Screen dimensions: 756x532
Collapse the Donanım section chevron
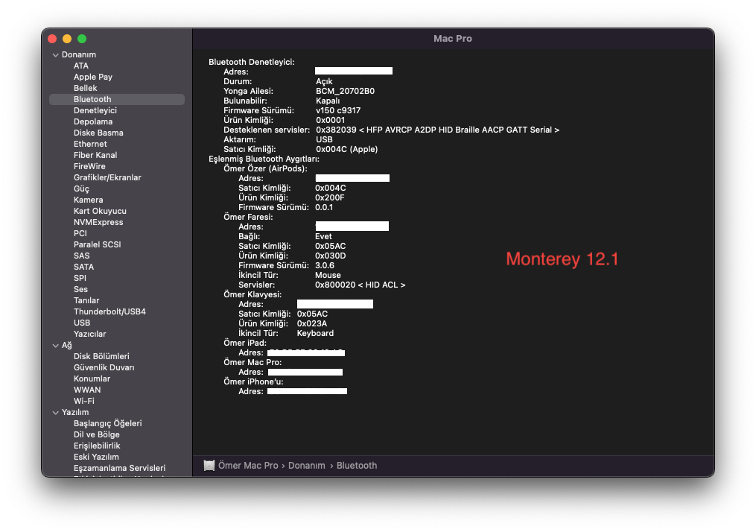(55, 55)
